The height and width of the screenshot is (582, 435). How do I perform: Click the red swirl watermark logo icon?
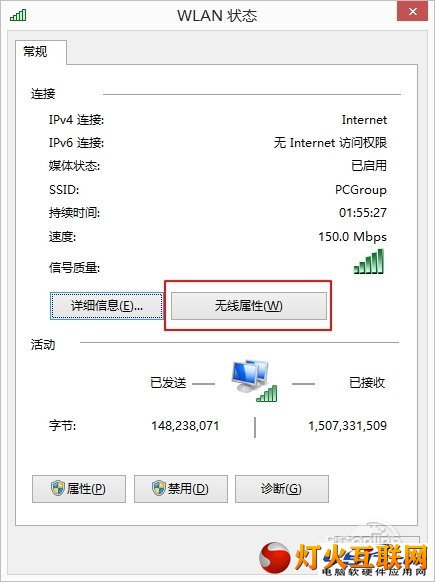pyautogui.click(x=275, y=558)
